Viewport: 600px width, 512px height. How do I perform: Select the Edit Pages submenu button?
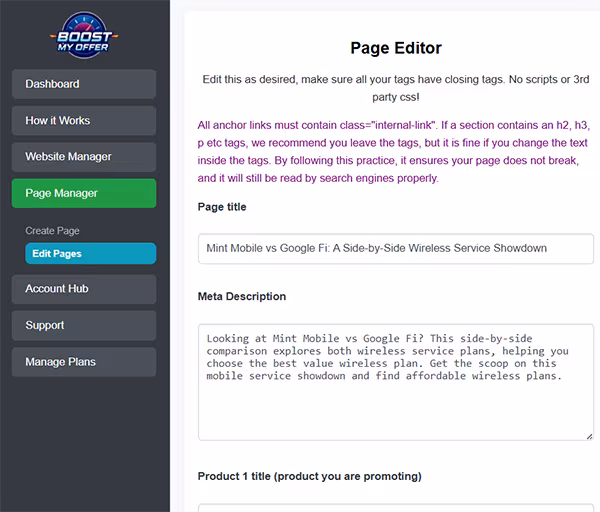pyautogui.click(x=91, y=253)
